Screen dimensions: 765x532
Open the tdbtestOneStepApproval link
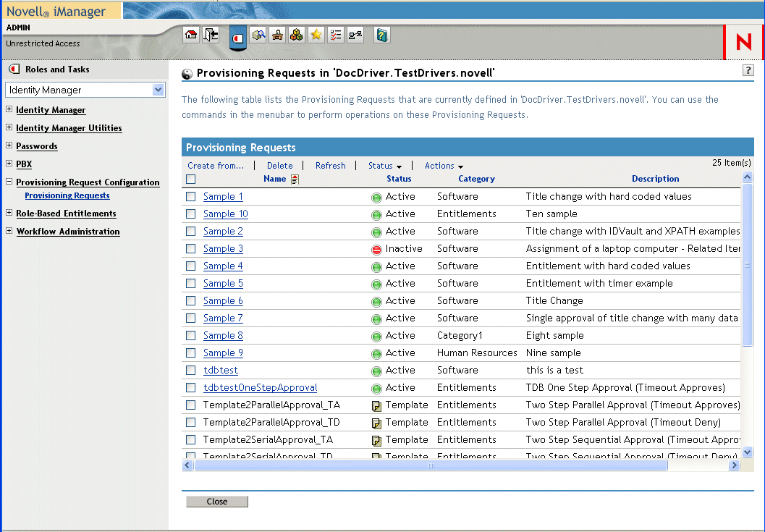coord(260,387)
